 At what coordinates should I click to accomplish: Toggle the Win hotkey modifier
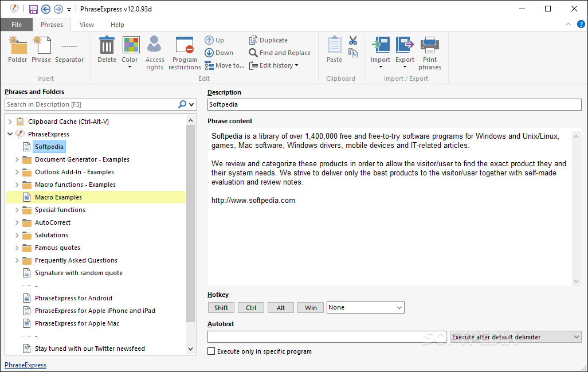311,307
